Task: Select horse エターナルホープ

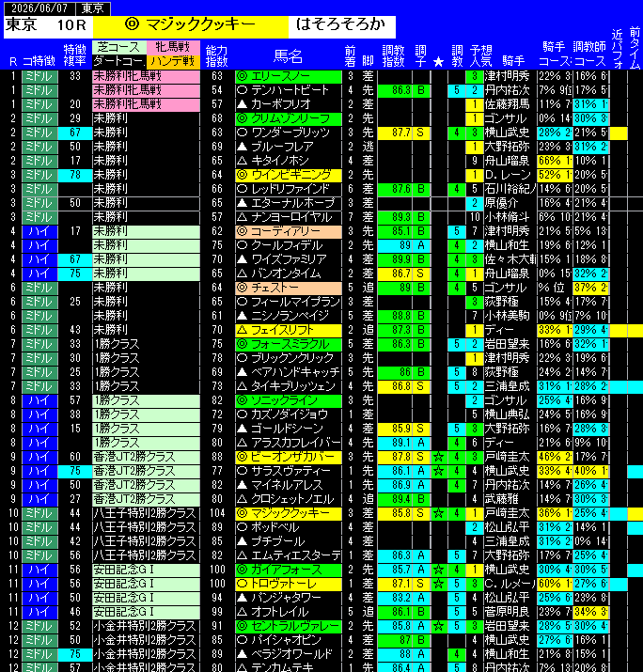Action: (288, 203)
